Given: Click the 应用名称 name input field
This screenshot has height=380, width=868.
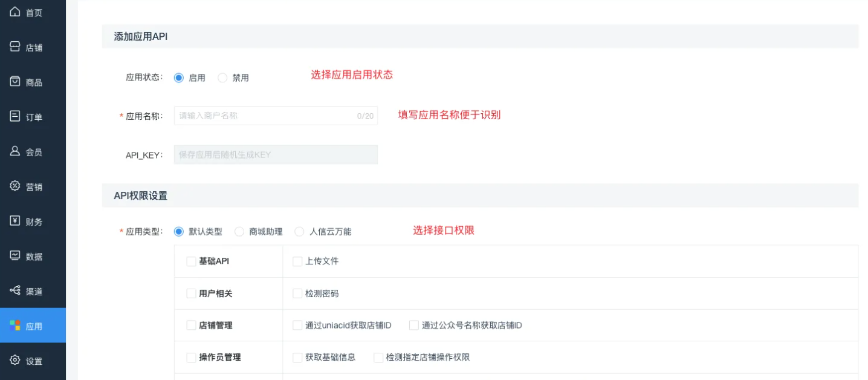Looking at the screenshot, I should point(275,115).
